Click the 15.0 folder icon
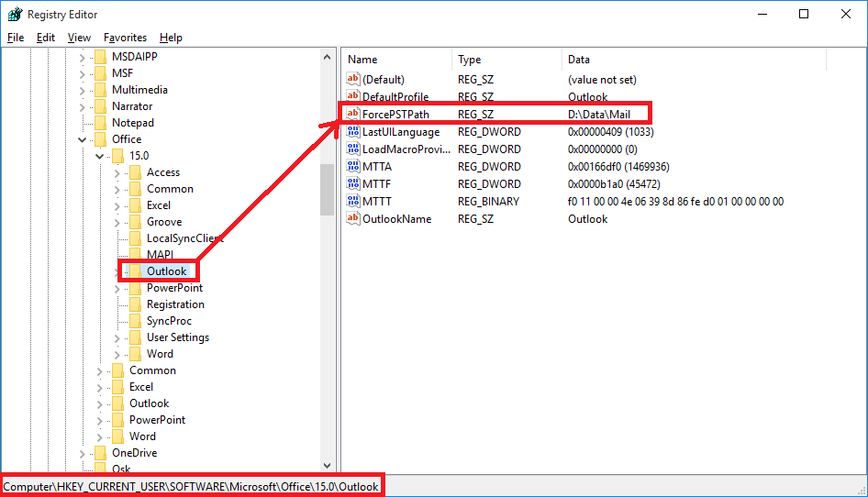Image resolution: width=868 pixels, height=497 pixels. tap(118, 156)
